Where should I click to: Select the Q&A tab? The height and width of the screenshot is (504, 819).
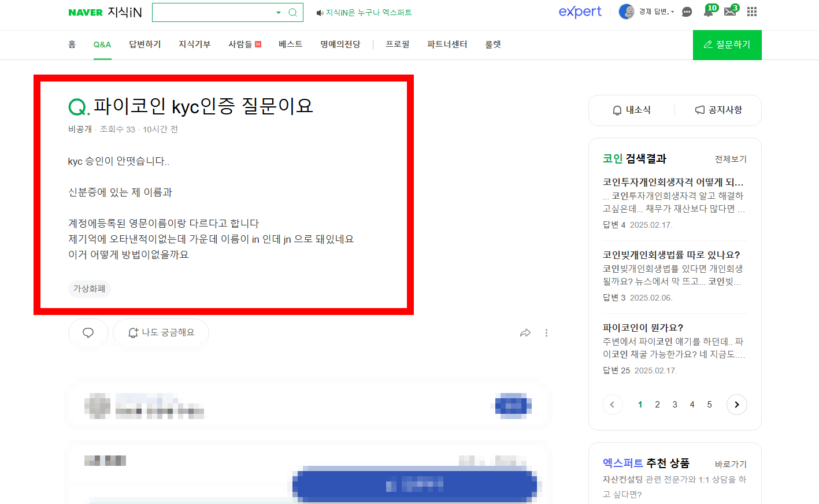pos(102,45)
